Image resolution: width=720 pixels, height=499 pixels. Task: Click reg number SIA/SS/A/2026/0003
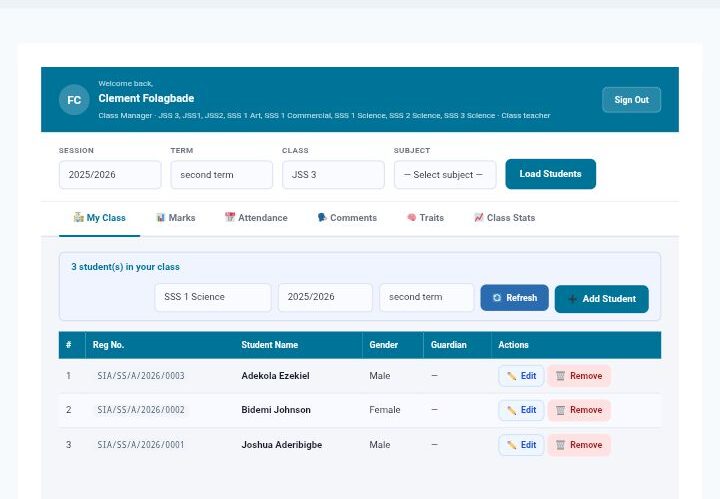pyautogui.click(x=141, y=376)
